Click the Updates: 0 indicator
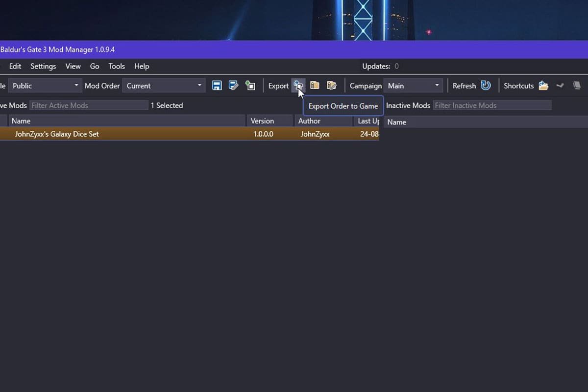The height and width of the screenshot is (392, 588). pos(380,66)
